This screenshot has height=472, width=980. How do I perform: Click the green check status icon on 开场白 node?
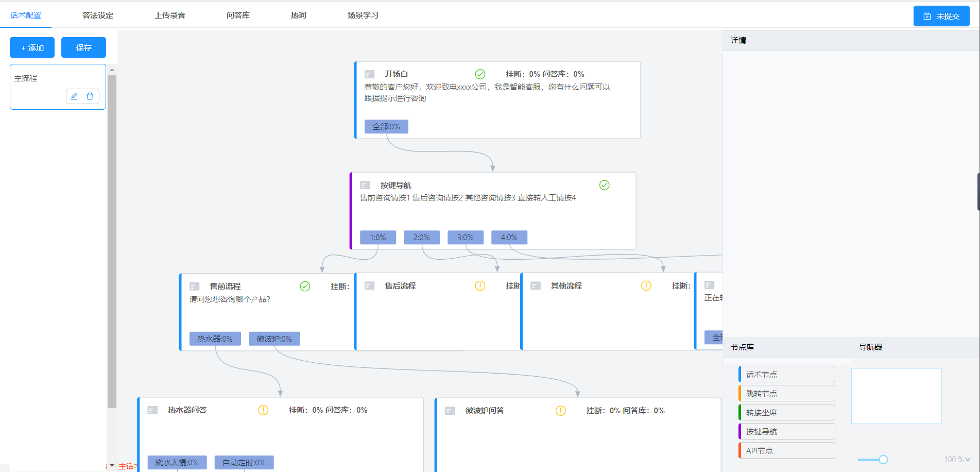[480, 74]
